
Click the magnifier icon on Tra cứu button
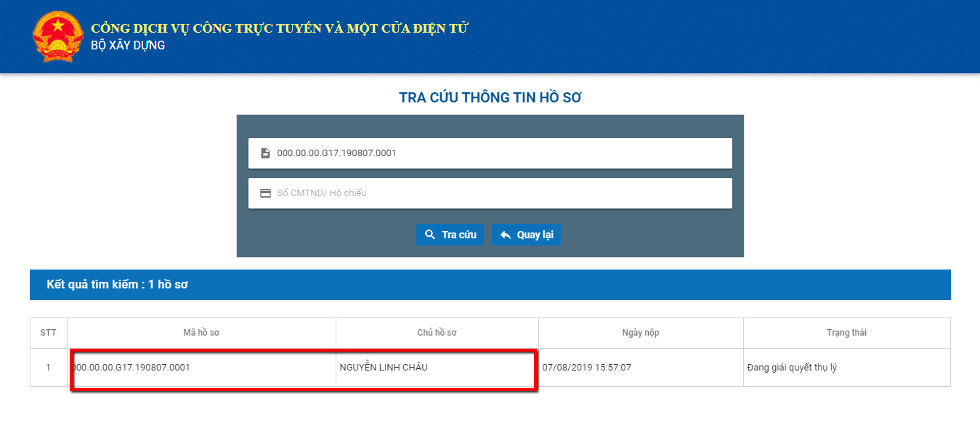430,235
